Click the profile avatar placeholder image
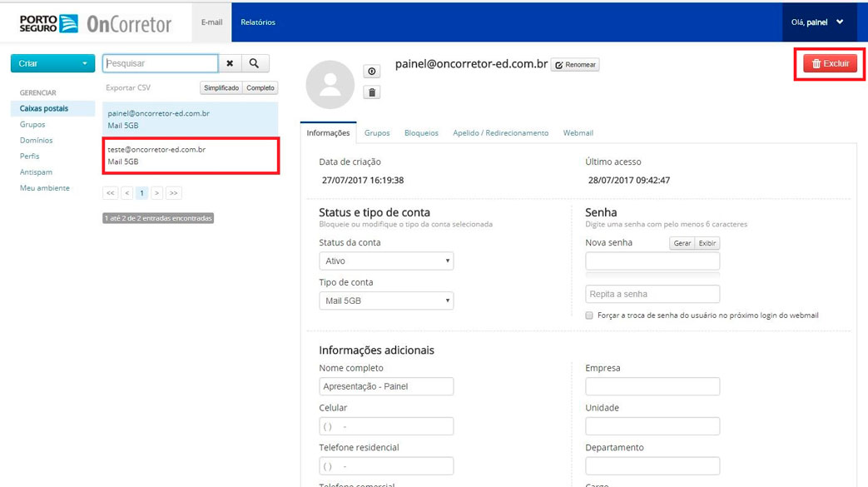This screenshot has width=868, height=487. [x=330, y=85]
